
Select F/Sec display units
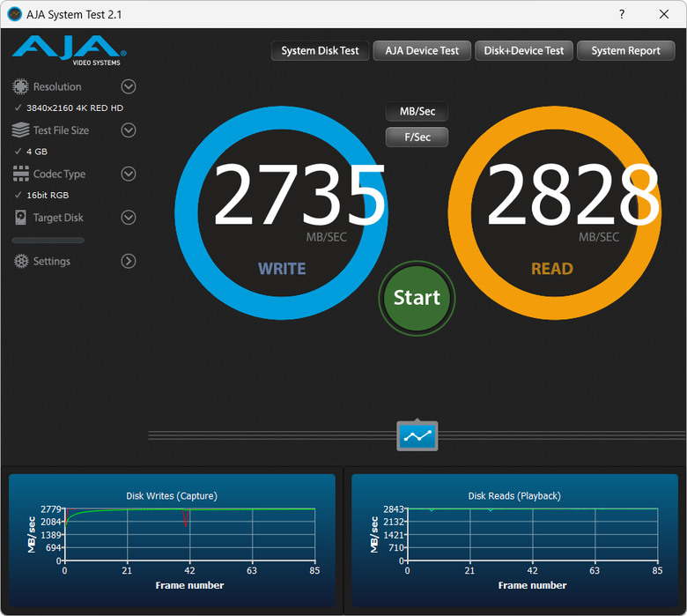(417, 137)
